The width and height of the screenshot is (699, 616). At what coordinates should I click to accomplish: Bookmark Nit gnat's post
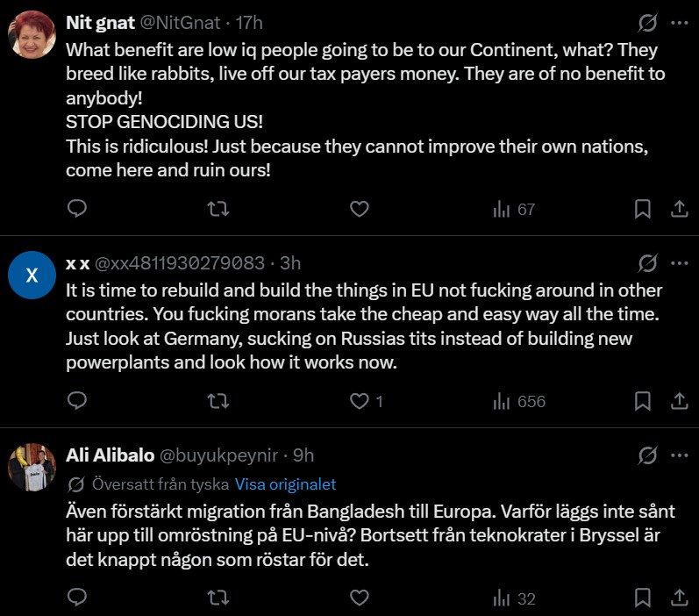642,209
